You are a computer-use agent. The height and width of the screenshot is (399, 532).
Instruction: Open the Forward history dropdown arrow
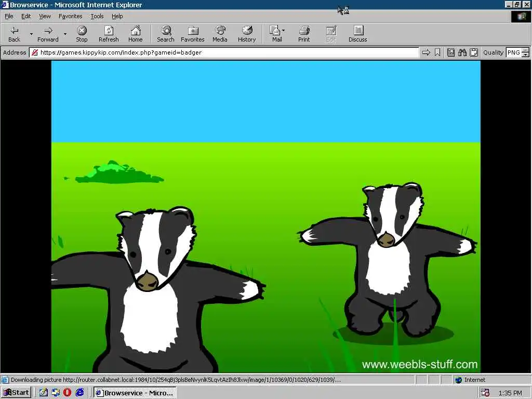[x=65, y=34]
